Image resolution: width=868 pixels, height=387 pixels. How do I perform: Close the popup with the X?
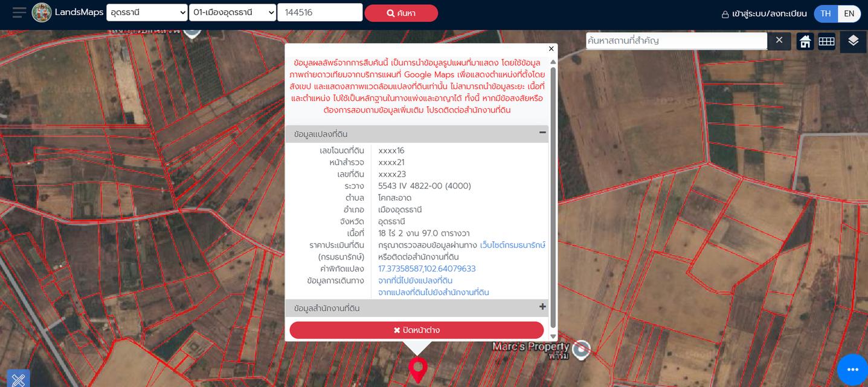pos(551,49)
